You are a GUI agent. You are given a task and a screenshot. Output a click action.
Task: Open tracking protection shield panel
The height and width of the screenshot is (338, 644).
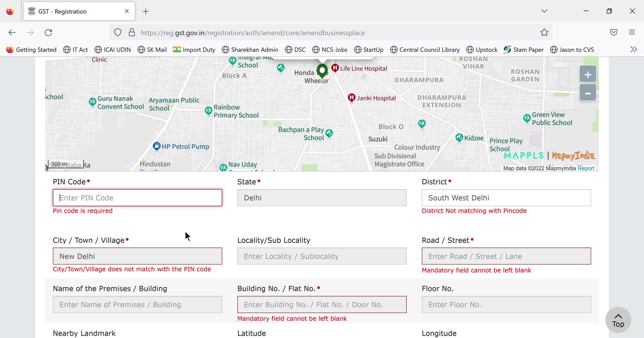tap(118, 32)
